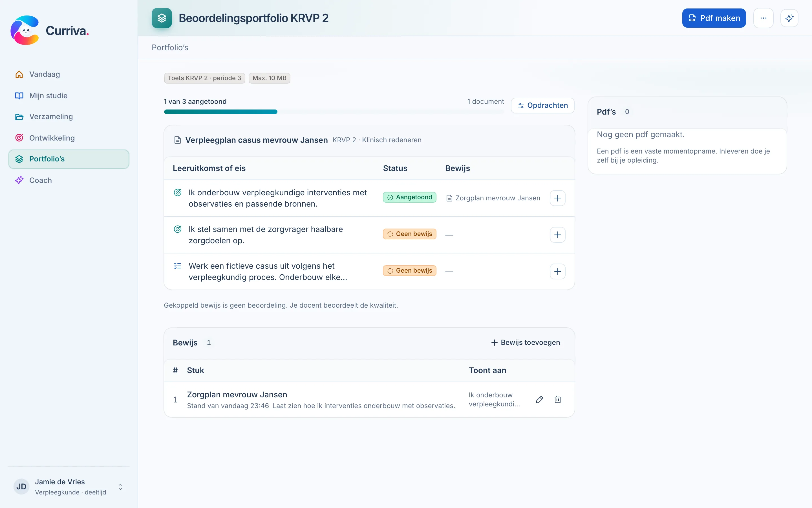The image size is (812, 508).
Task: Click target icon of 'Ik stel samen' outcome
Action: (178, 229)
